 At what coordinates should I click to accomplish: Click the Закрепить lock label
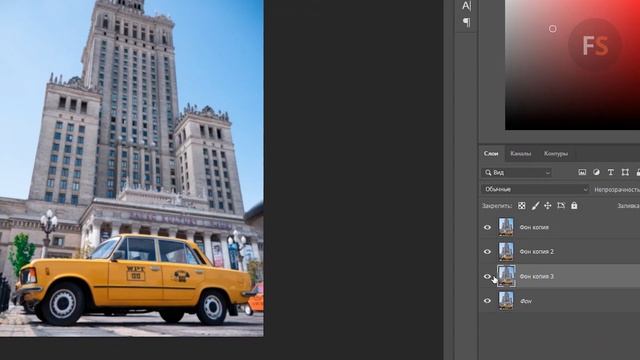pos(497,206)
